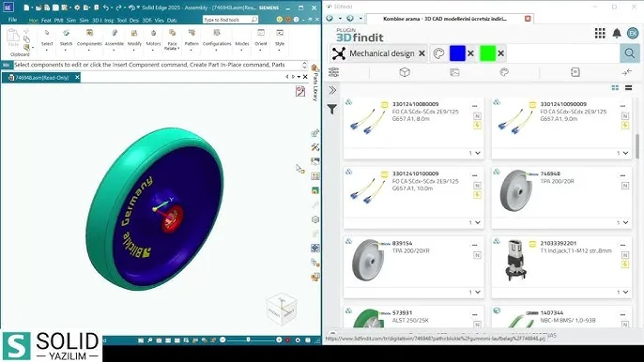Open the Style group in ribbon
This screenshot has width=644, height=362.
point(280,39)
